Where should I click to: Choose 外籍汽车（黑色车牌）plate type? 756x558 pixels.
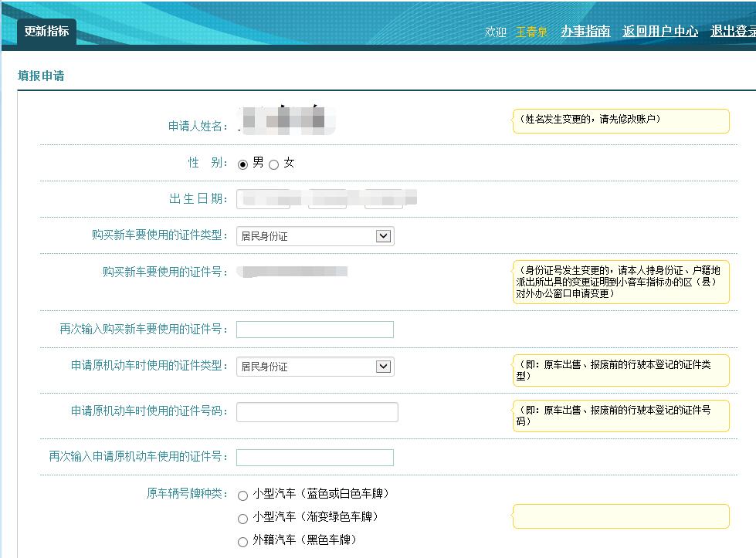click(243, 541)
